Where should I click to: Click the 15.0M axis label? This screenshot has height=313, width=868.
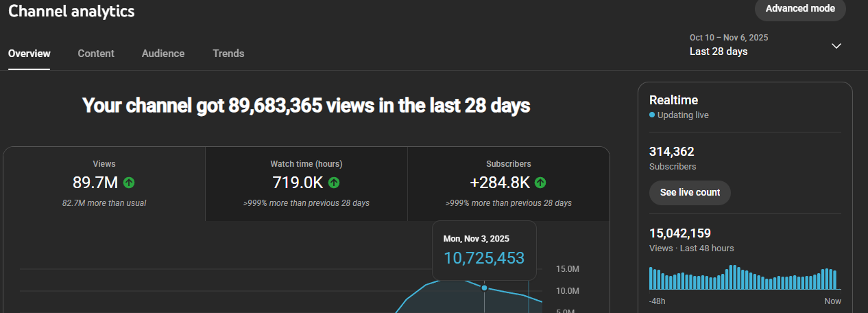click(568, 268)
